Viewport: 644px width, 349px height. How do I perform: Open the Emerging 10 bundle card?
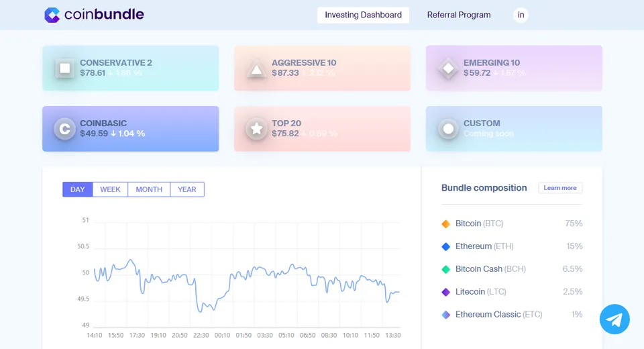coord(515,68)
